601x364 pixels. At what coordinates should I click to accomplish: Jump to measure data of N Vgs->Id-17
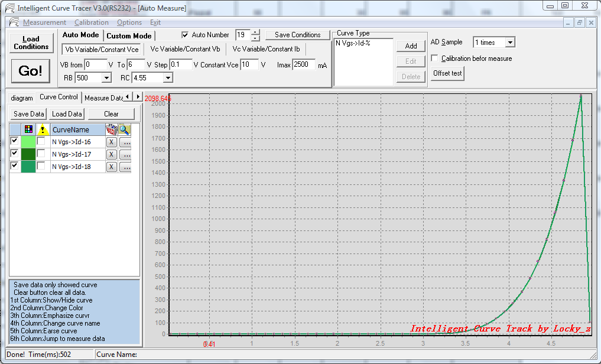(x=125, y=154)
